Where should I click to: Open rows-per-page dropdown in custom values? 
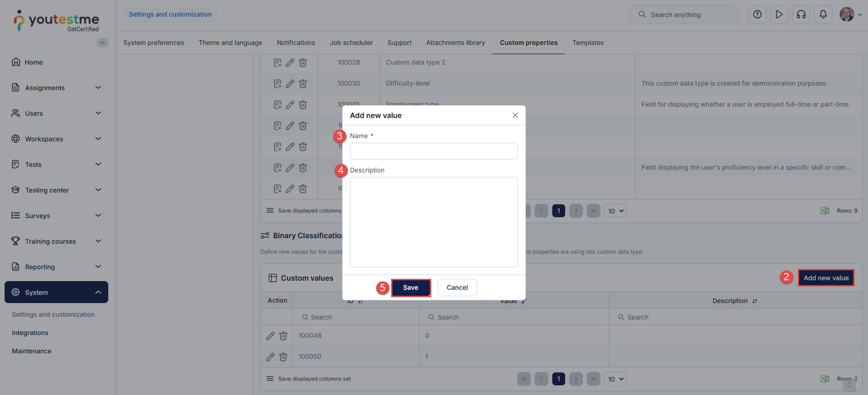[615, 379]
